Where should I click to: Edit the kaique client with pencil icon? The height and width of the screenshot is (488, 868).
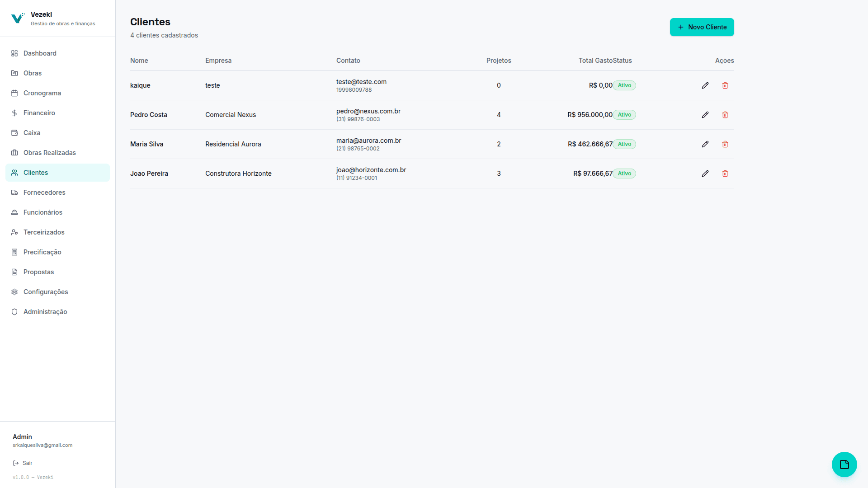705,85
